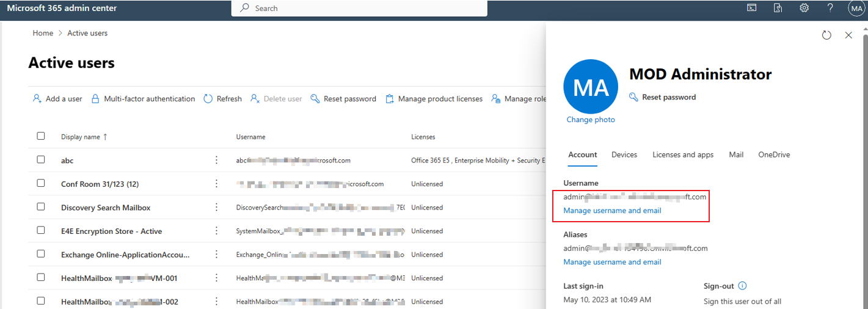
Task: Check the HealthMailbox -002 row checkbox
Action: click(41, 301)
